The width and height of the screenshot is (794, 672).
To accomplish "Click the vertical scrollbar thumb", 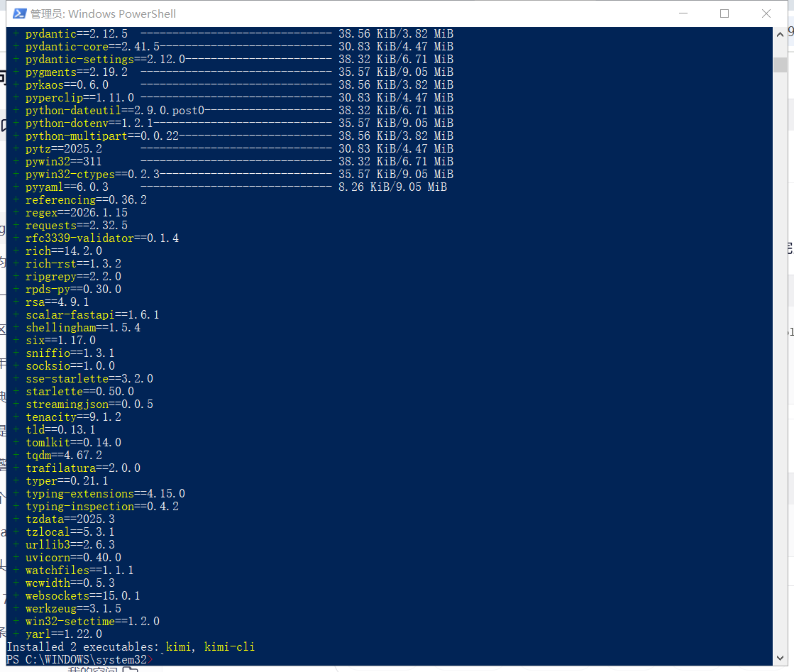I will (780, 65).
